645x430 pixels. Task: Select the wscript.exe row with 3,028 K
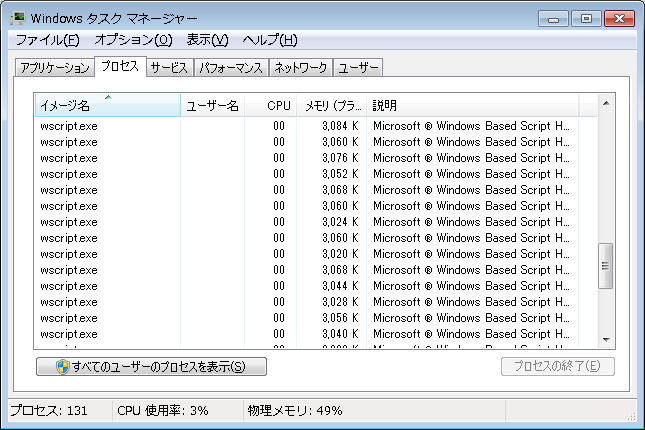[306, 302]
